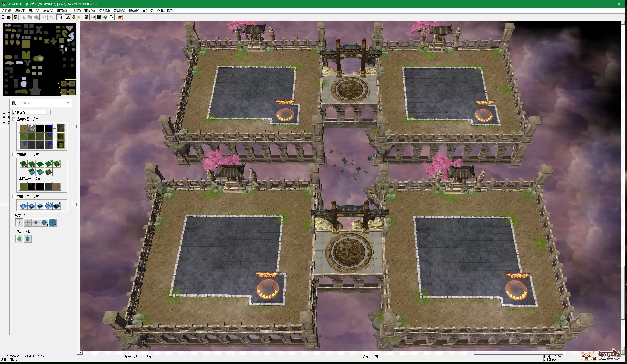This screenshot has width=627, height=364.
Task: Enable the 应用纹理 checkbox
Action: [14, 119]
